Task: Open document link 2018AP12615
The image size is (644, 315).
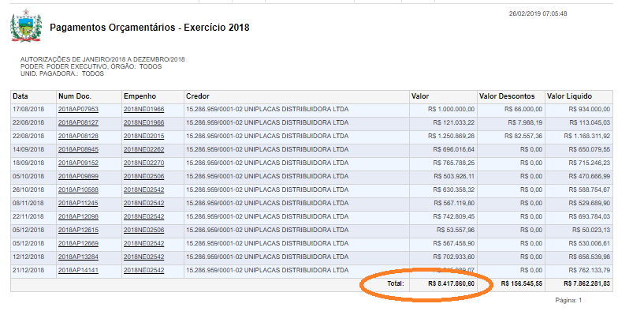Action: click(78, 230)
